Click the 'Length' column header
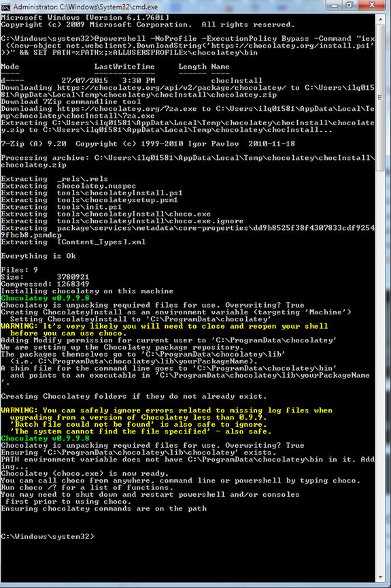 click(192, 67)
